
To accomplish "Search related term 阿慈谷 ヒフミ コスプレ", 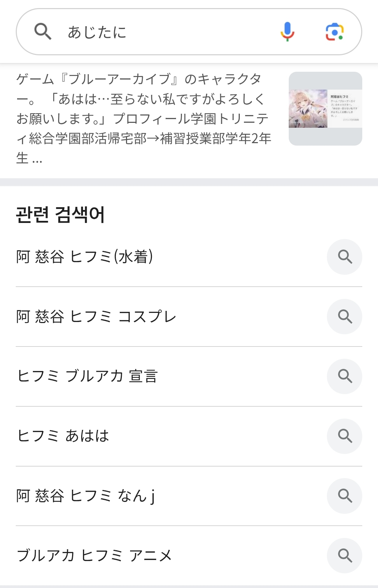I will (x=96, y=317).
